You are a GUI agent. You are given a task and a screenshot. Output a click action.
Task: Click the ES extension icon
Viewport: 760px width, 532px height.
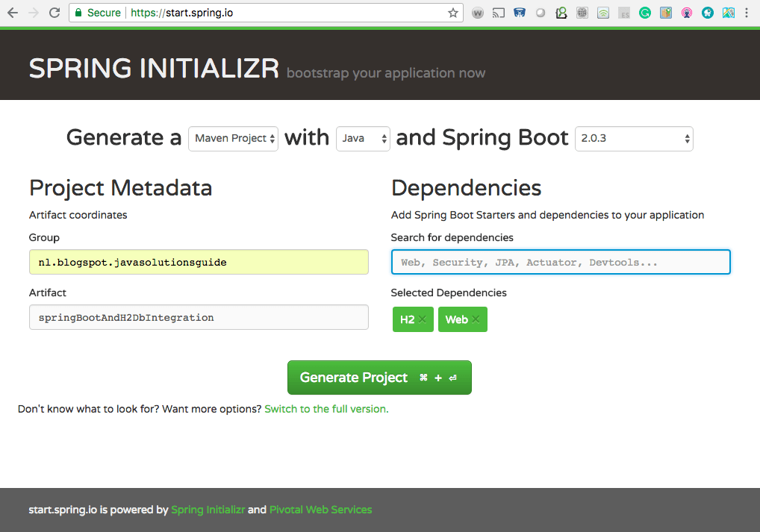[x=624, y=13]
